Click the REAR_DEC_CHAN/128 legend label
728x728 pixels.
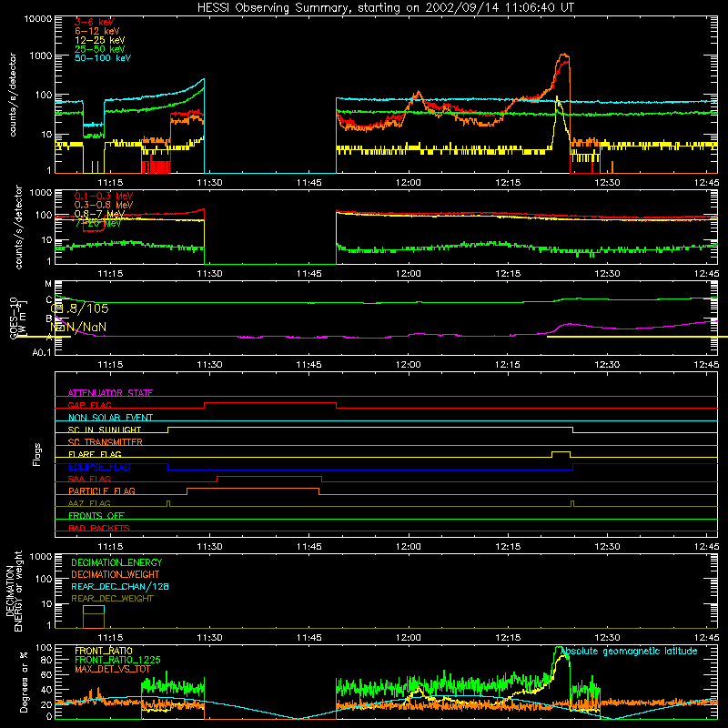coord(120,586)
